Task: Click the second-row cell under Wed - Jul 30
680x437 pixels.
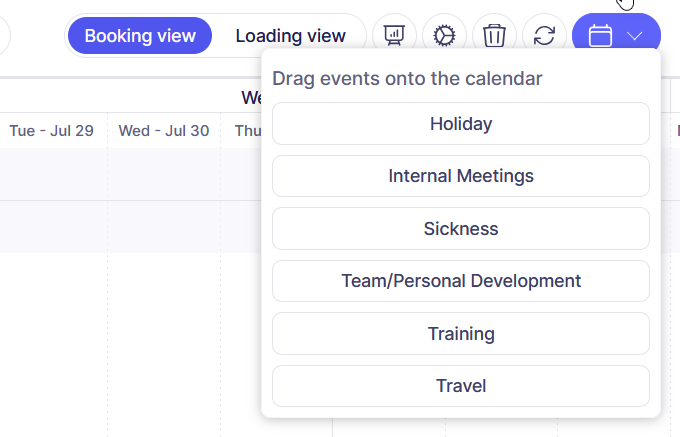Action: (x=164, y=226)
